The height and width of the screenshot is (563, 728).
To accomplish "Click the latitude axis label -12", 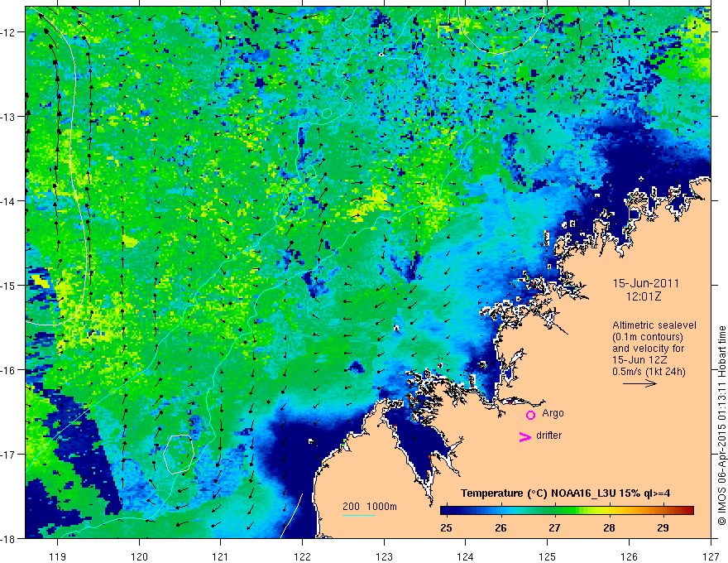I will (8, 32).
